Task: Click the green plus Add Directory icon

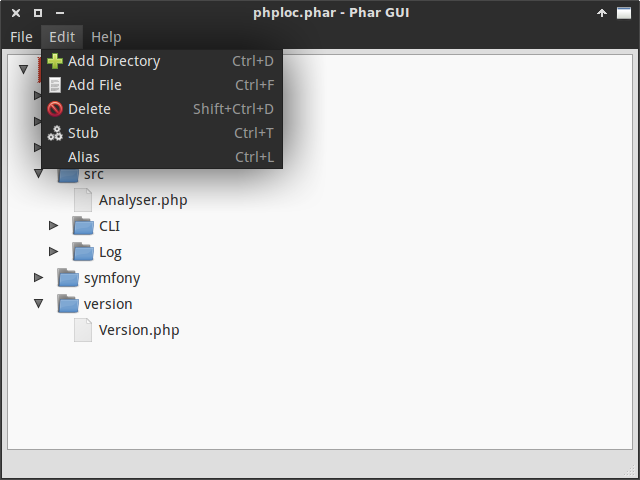Action: click(55, 61)
